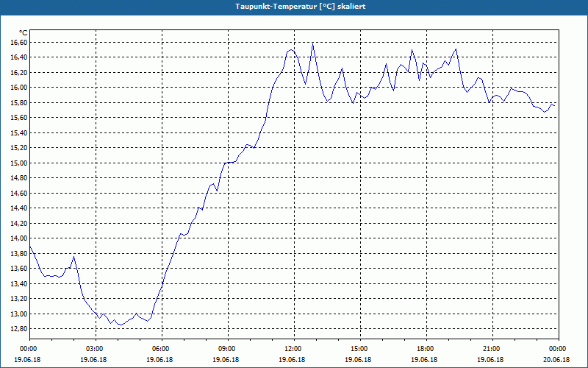Image resolution: width=588 pixels, height=368 pixels.
Task: Select the "09:00" x-axis label
Action: 228,349
